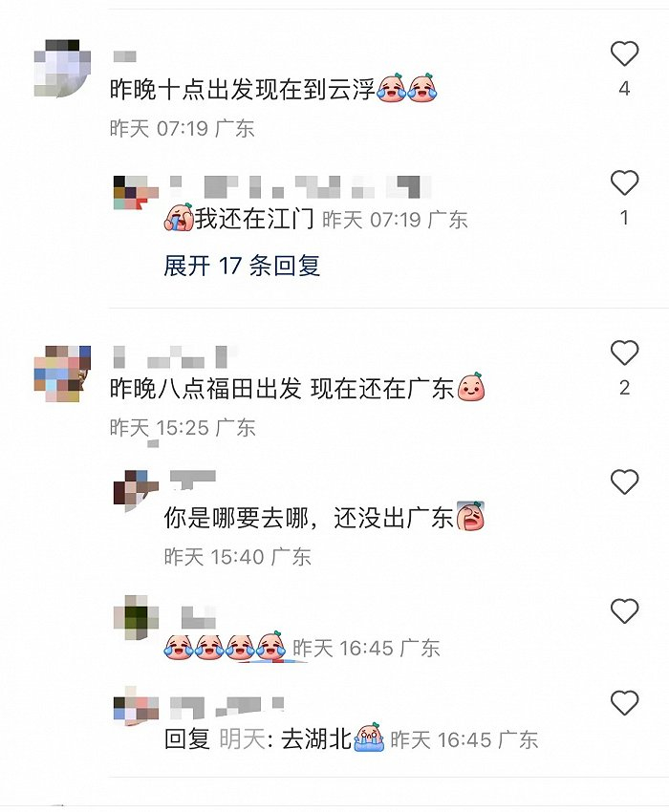Tap the like count 4 on first comment
The image size is (669, 812).
[624, 89]
